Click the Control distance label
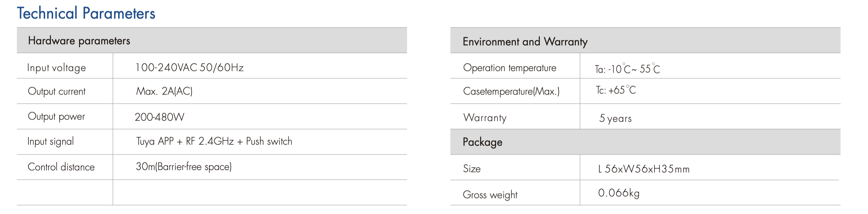Screen dimensions: 868x214 tap(61, 167)
